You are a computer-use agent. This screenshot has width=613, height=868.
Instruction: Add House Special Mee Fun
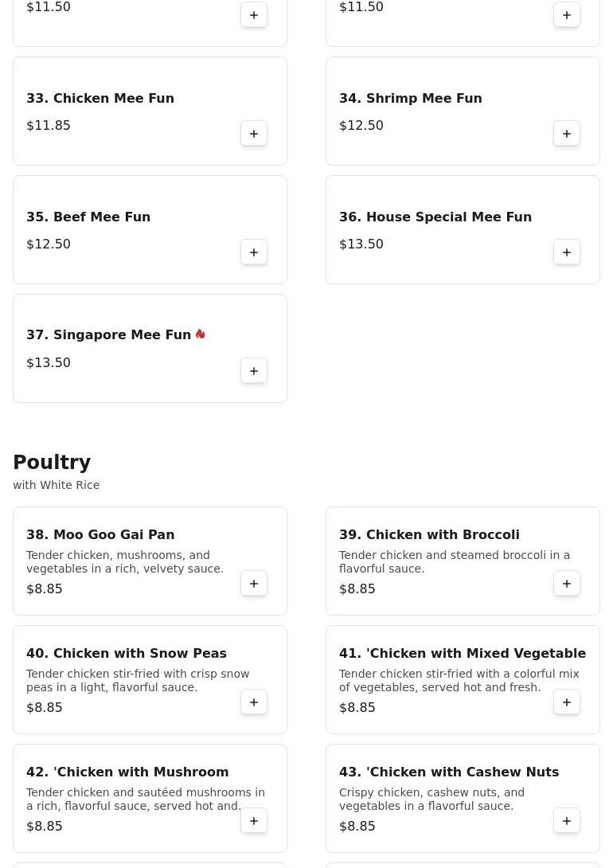[x=567, y=252]
